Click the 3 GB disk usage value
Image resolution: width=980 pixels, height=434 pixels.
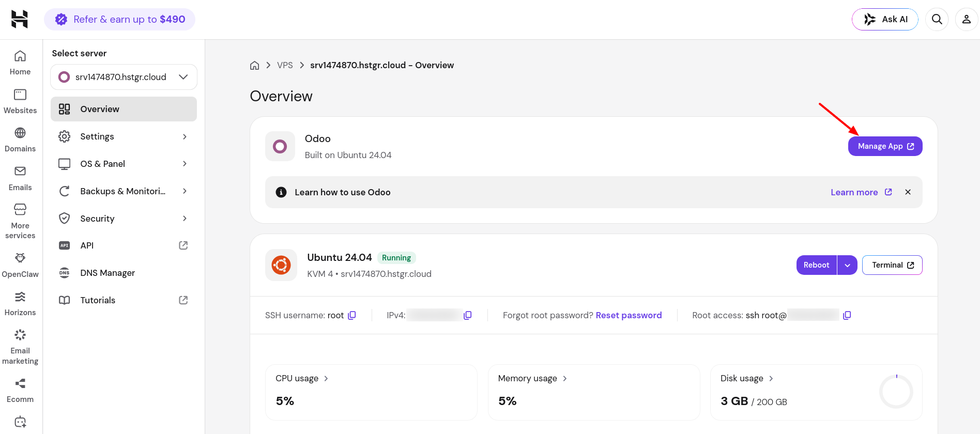[x=734, y=401]
